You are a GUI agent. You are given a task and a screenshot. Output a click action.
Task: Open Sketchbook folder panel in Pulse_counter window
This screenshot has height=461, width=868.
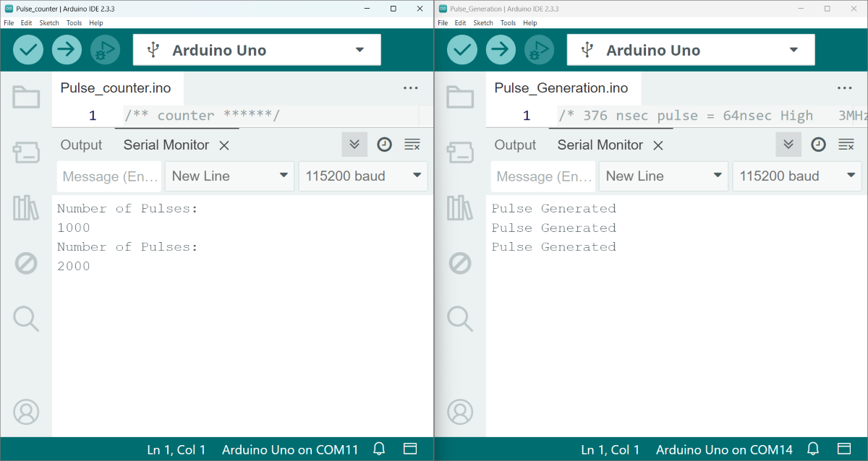[26, 97]
